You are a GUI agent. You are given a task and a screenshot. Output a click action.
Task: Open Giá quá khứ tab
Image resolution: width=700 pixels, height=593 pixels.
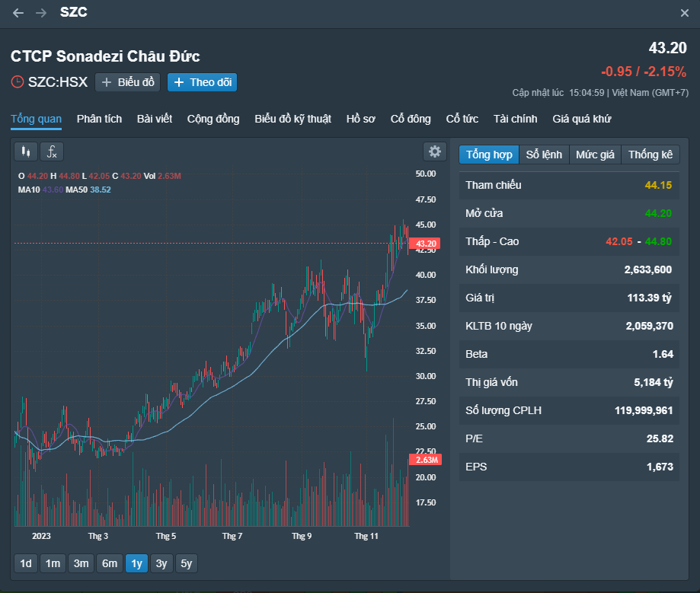click(x=582, y=120)
